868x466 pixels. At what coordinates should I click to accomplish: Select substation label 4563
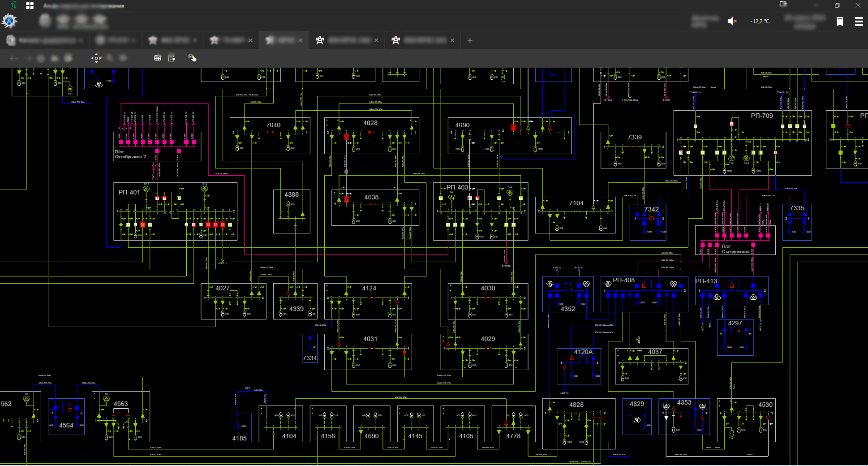point(121,404)
